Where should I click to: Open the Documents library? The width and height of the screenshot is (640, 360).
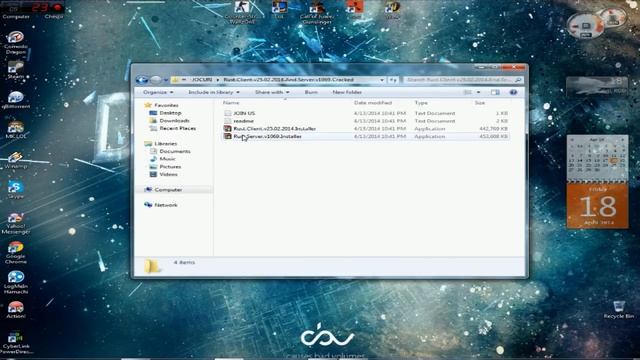click(175, 151)
